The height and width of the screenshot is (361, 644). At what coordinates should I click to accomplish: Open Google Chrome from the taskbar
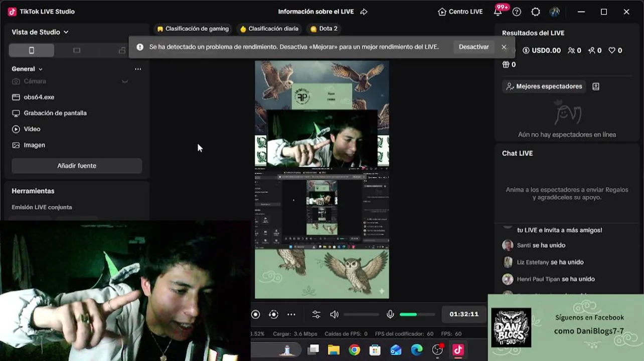click(x=355, y=350)
